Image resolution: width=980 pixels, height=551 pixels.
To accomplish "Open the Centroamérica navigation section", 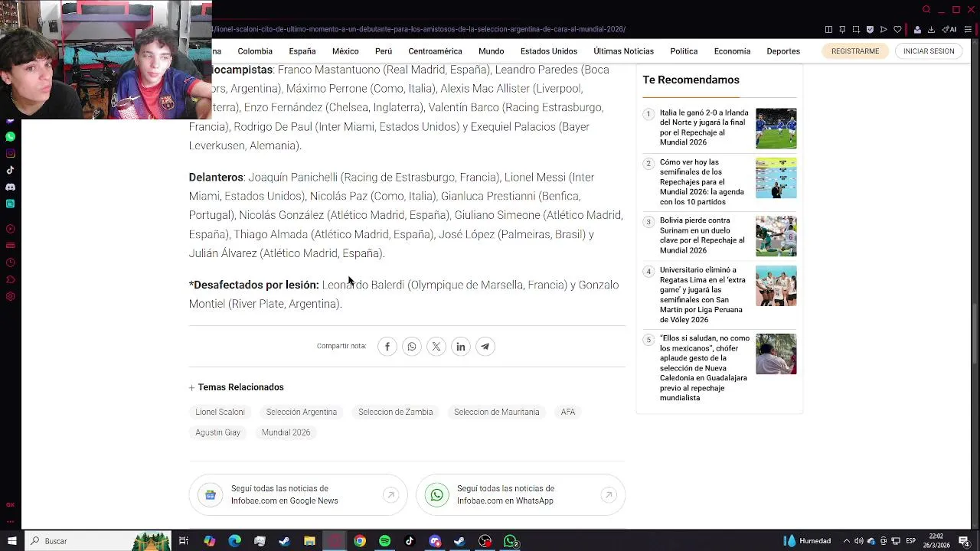I will [435, 51].
